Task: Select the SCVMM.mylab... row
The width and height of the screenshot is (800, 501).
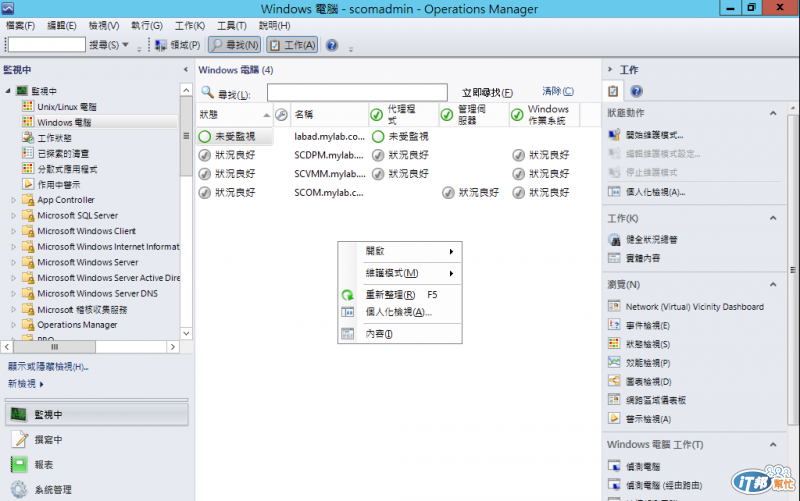Action: coord(398,174)
